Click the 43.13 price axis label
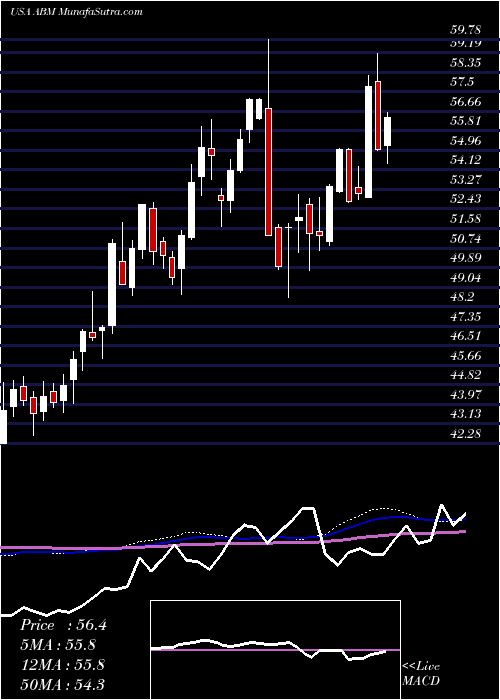The image size is (500, 700). tap(466, 413)
